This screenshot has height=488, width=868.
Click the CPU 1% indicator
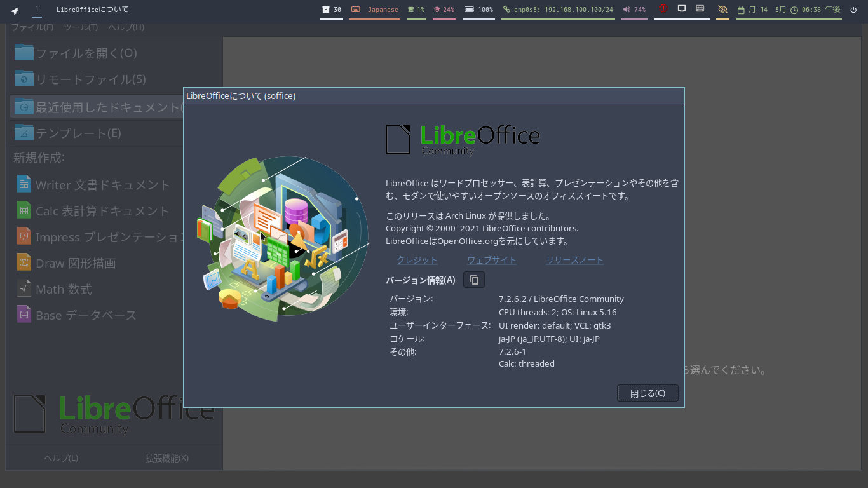(x=416, y=10)
